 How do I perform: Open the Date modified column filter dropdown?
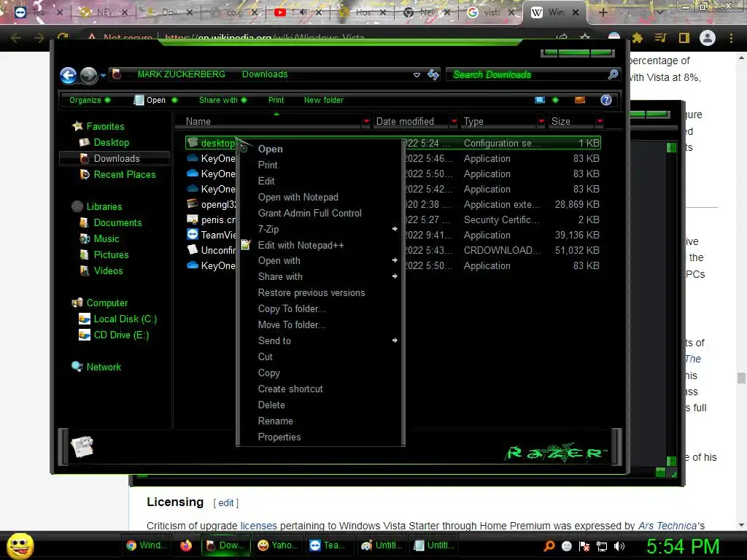pyautogui.click(x=454, y=122)
